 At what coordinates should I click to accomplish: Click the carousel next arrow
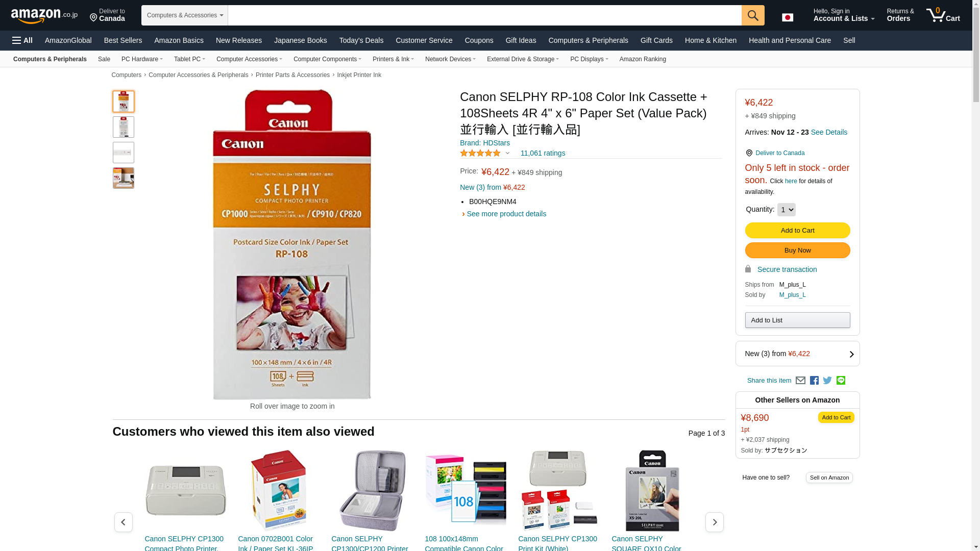[x=714, y=522]
